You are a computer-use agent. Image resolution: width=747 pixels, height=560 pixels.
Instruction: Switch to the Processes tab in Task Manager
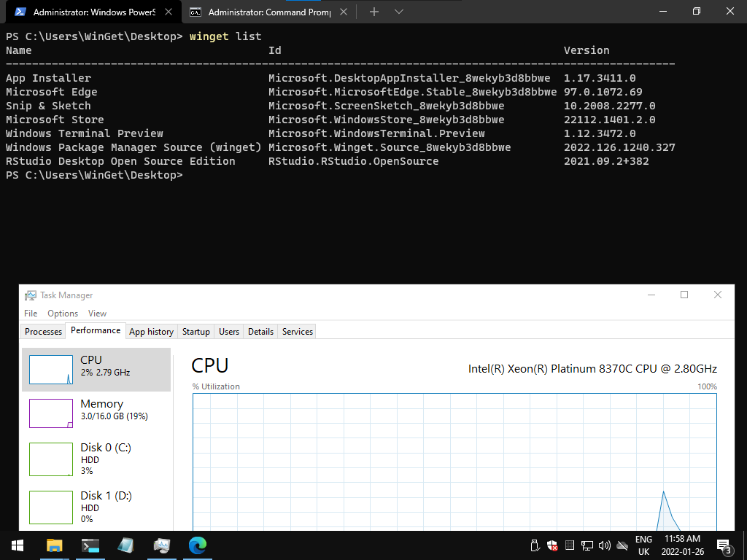[42, 331]
